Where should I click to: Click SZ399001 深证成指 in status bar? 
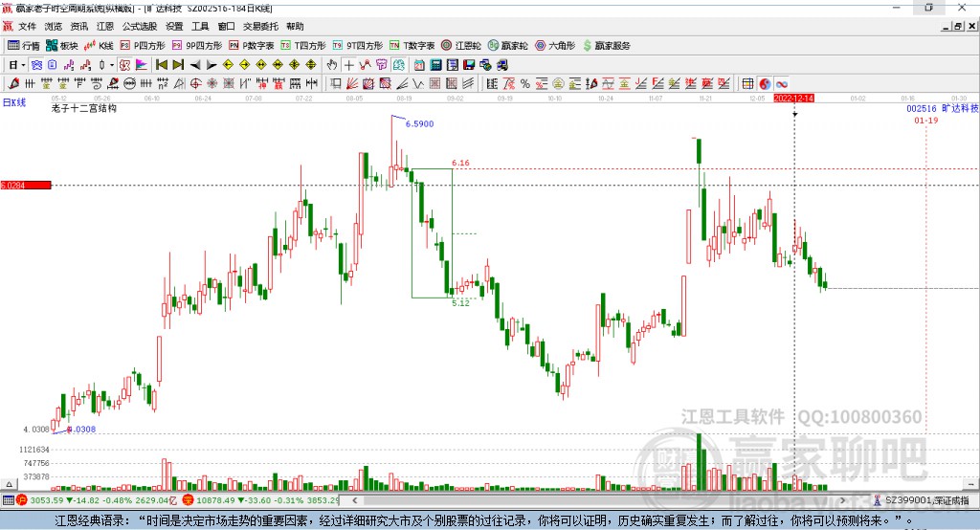[x=927, y=500]
